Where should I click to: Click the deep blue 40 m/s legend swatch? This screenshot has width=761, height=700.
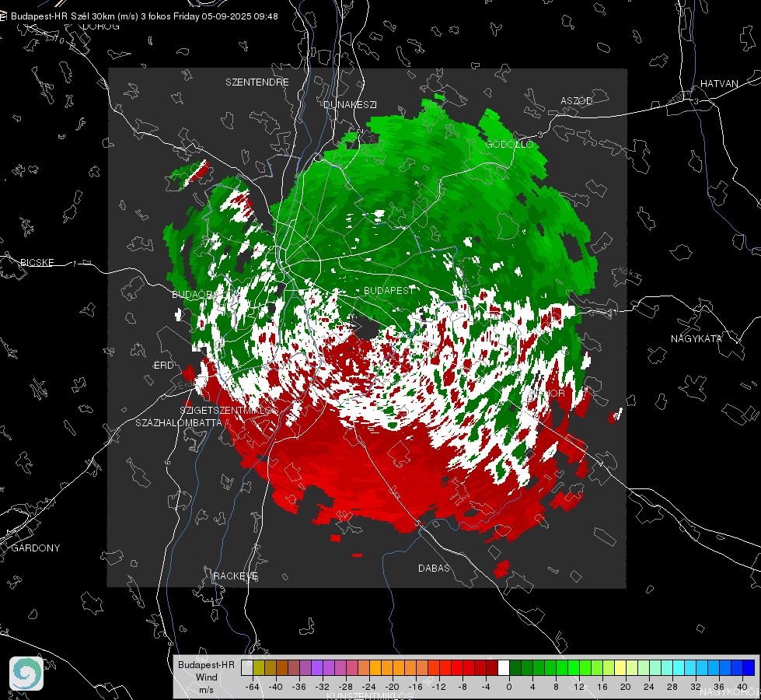point(749,667)
